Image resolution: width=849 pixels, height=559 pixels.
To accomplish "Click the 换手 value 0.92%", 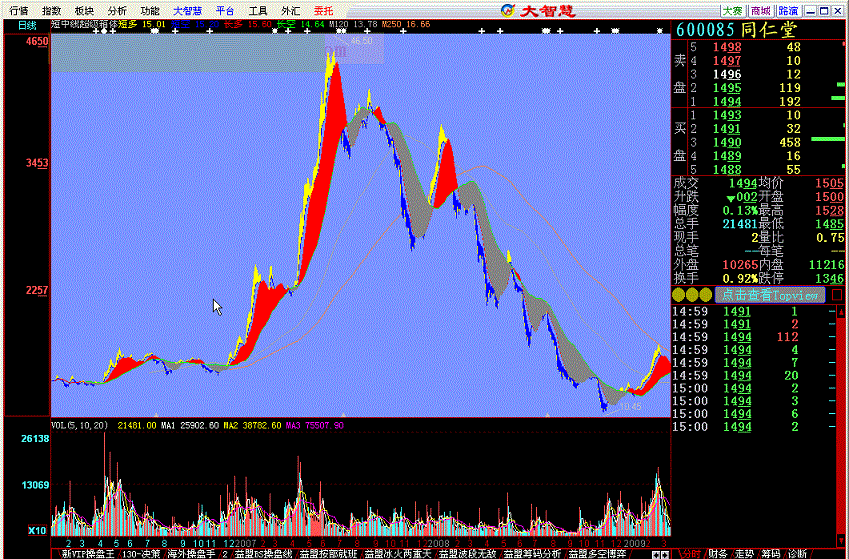I will point(740,278).
